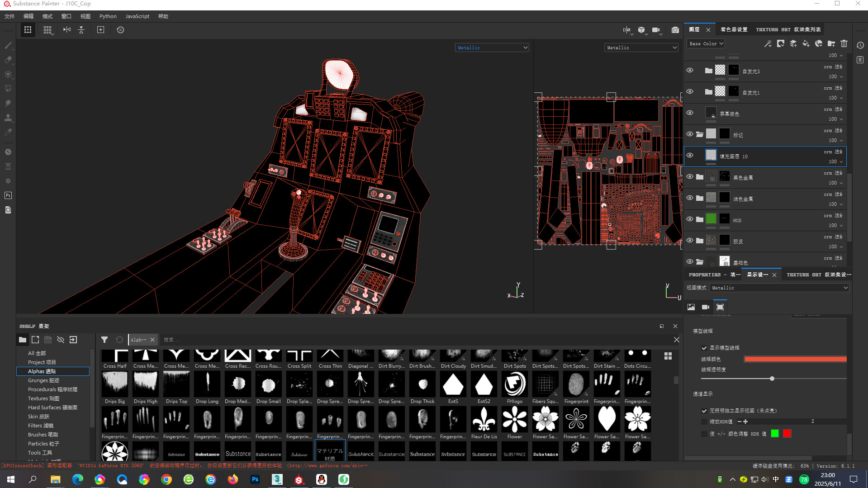Image resolution: width=868 pixels, height=488 pixels.
Task: Add a new paint layer icon
Action: [x=793, y=43]
